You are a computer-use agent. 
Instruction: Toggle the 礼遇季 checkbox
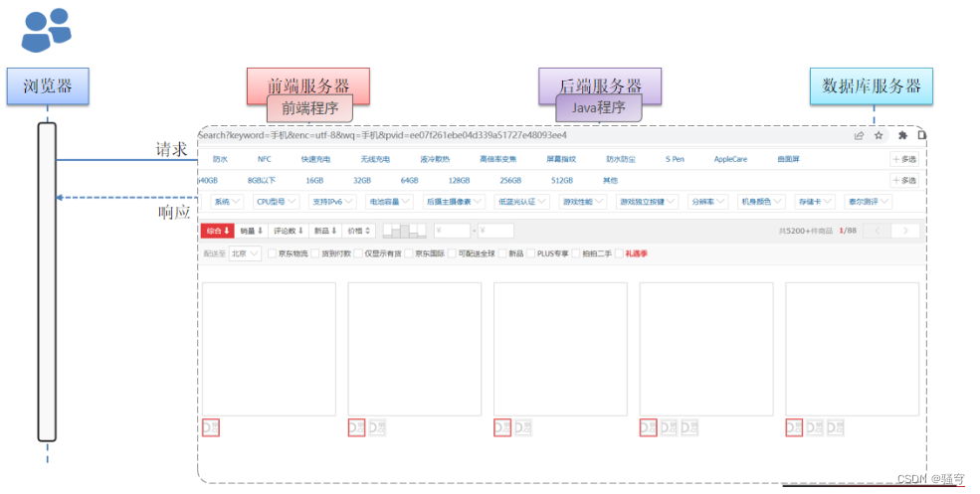619,253
